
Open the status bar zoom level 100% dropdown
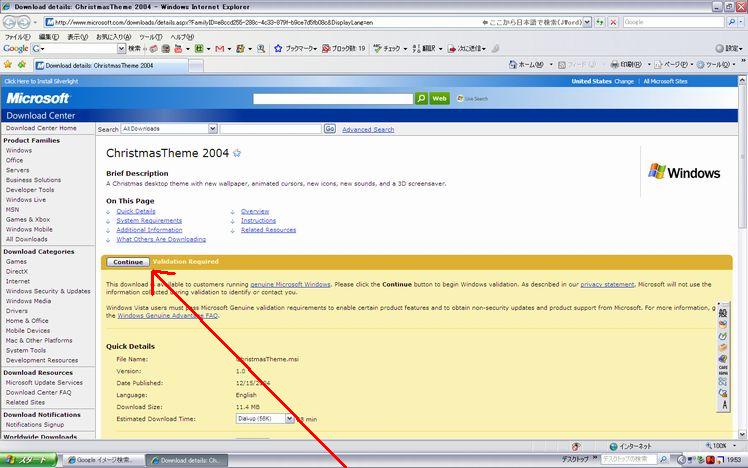click(735, 446)
